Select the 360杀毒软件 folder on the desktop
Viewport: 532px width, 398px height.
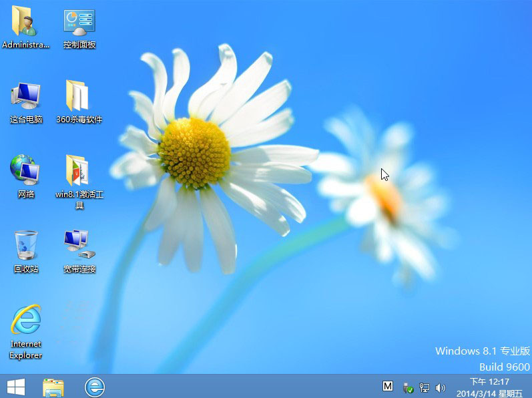79,97
